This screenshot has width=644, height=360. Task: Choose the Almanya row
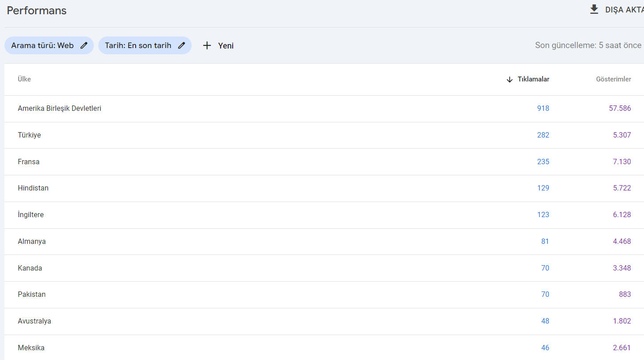coord(324,242)
